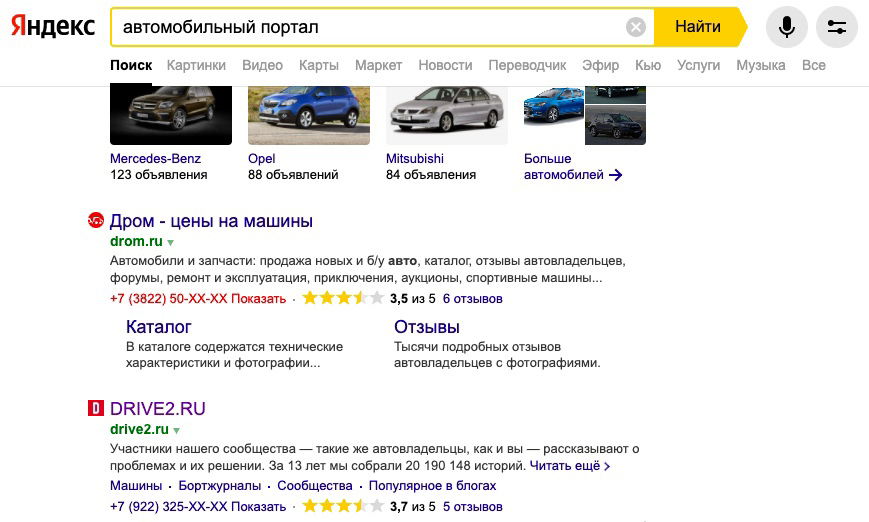Open the DRIVE2.RU result title
This screenshot has width=869, height=522.
click(157, 409)
